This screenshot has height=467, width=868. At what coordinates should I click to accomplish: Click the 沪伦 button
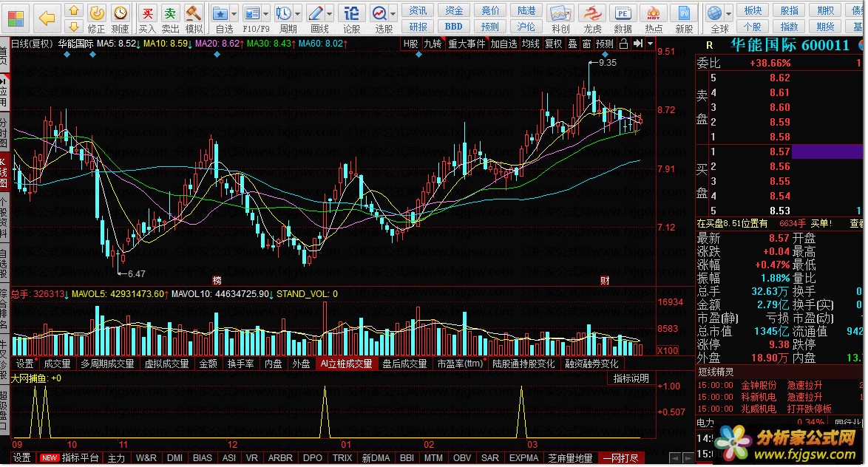[x=526, y=26]
